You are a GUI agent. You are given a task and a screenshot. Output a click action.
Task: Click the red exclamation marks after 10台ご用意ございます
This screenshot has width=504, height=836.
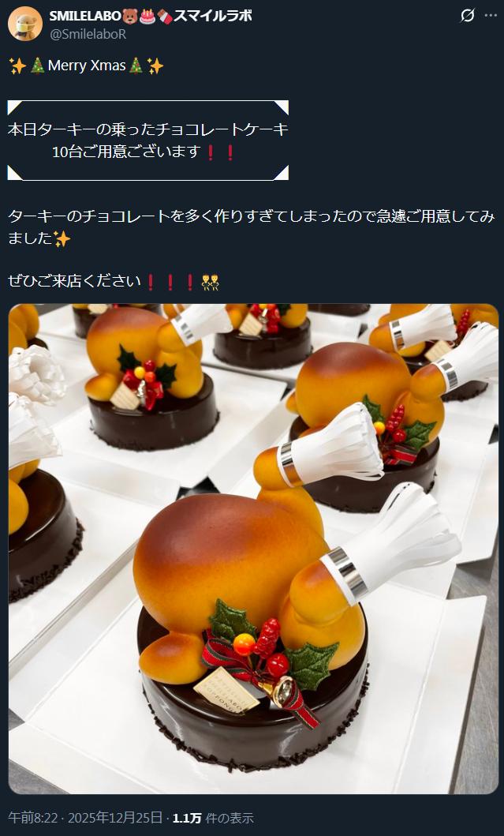coord(220,152)
